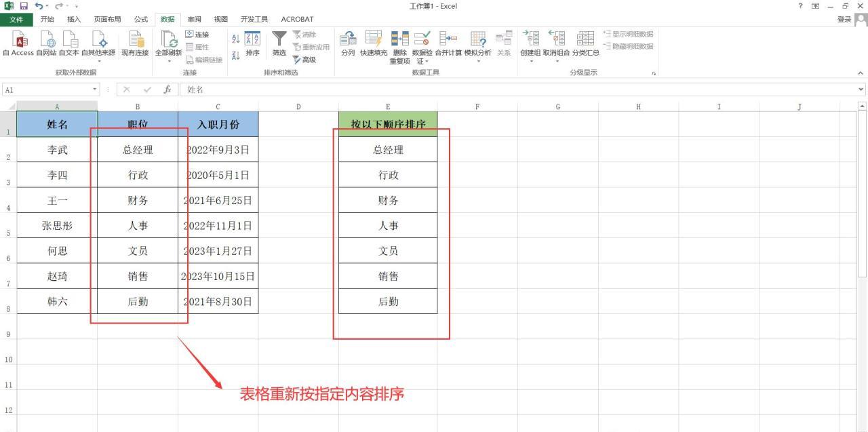Switch to the 视图 tab
The height and width of the screenshot is (432, 868).
pyautogui.click(x=221, y=19)
